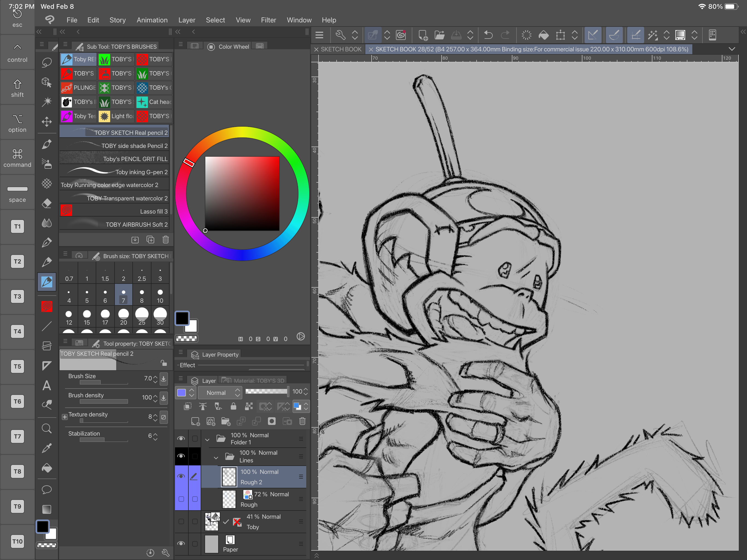Delete sub tool with trash icon
Viewport: 747px width, 560px height.
[x=165, y=240]
